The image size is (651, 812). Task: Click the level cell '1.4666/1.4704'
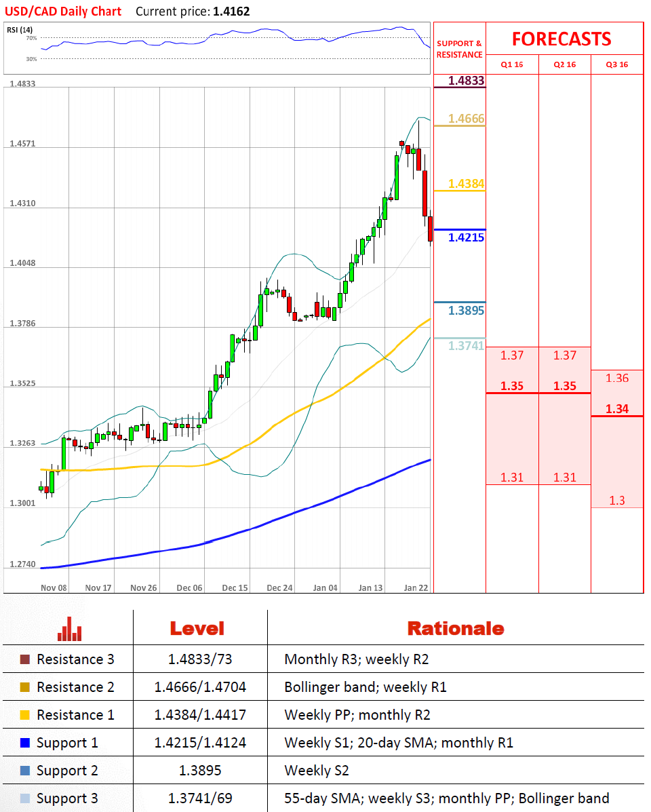click(200, 687)
